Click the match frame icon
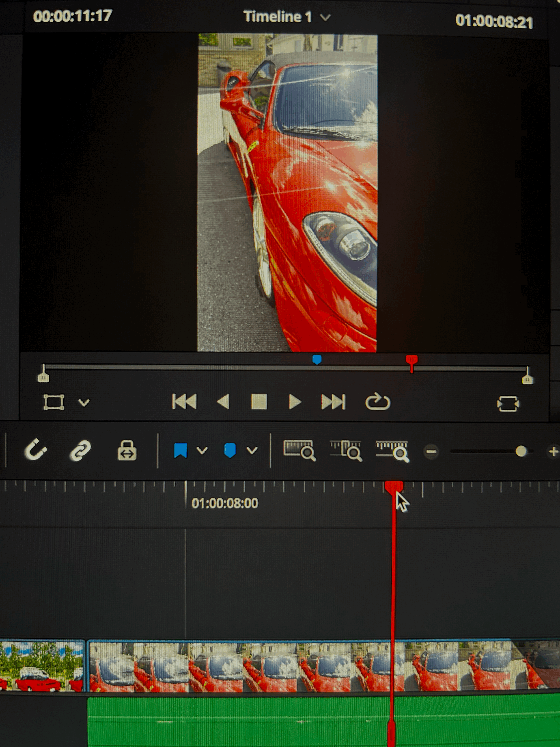Viewport: 560px width, 747px height. [508, 404]
